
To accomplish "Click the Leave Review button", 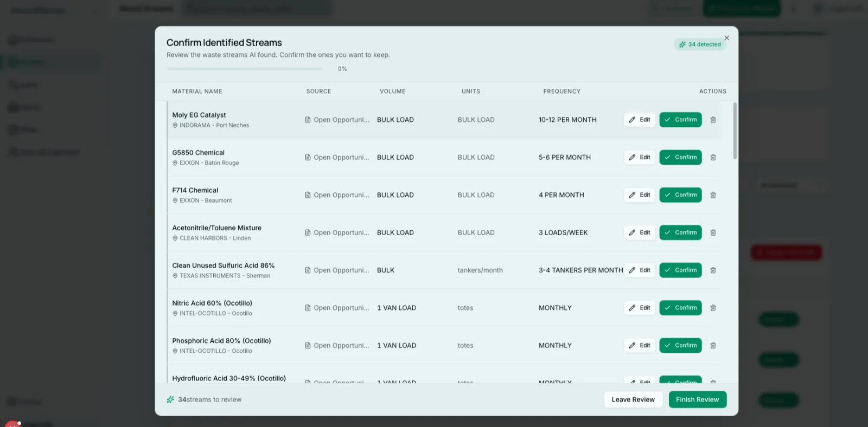I will click(x=633, y=399).
